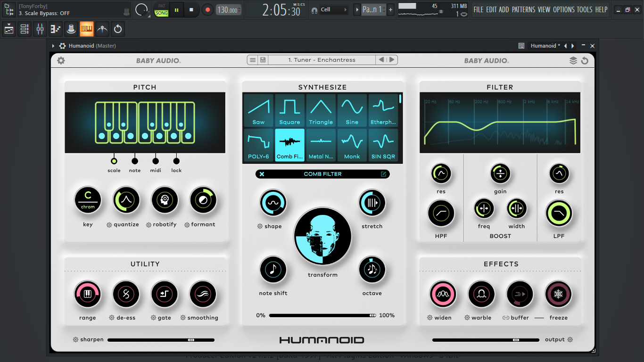Expand the Humanoid plugin options arrow
The height and width of the screenshot is (362, 644).
[53, 46]
